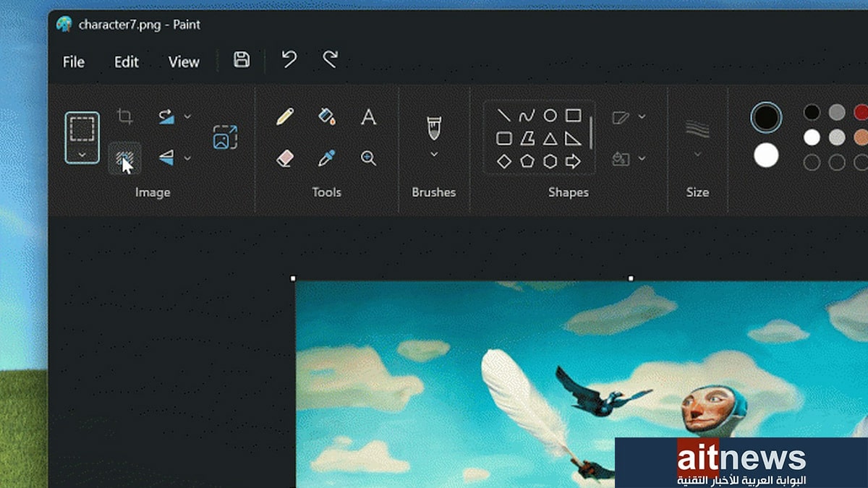Open Resize and skew image
Screen dimensions: 868x488
(x=225, y=137)
